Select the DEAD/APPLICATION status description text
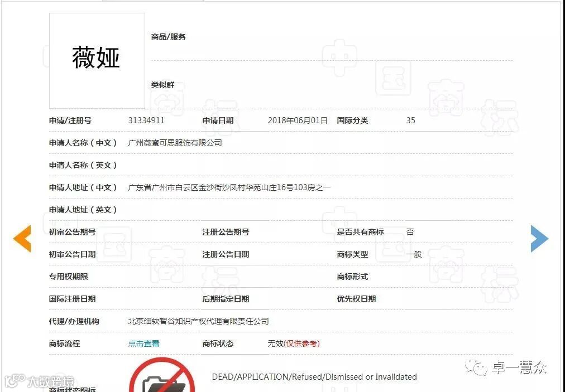 point(314,377)
